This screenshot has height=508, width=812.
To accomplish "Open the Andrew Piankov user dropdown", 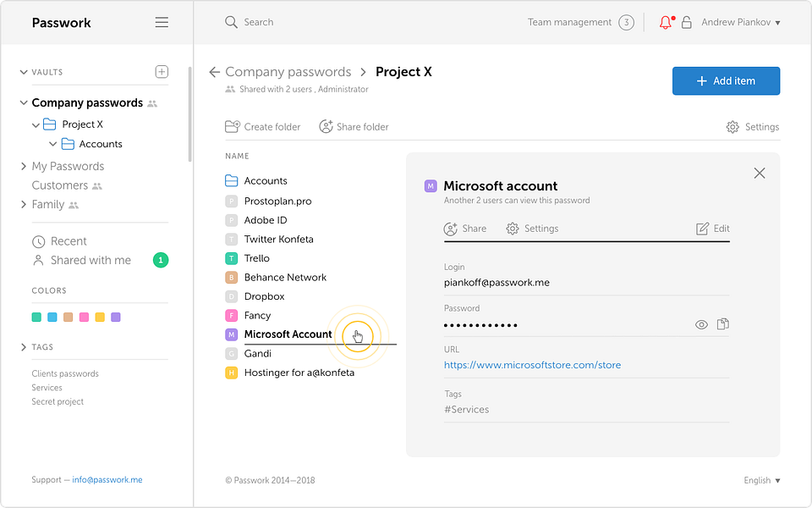I will tap(741, 22).
